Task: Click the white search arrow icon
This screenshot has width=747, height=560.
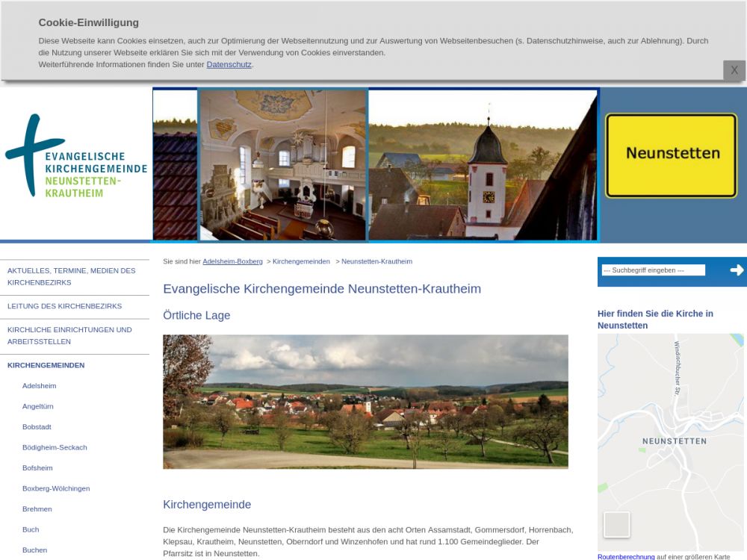Action: pyautogui.click(x=737, y=270)
